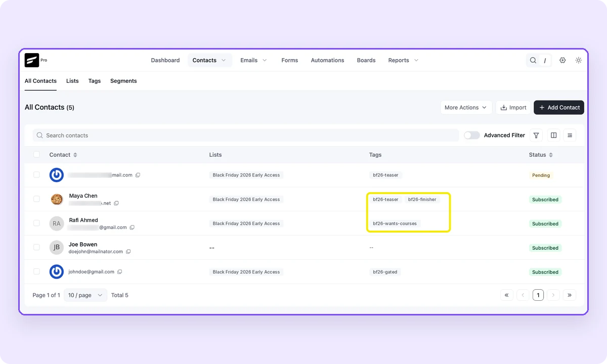Image resolution: width=607 pixels, height=364 pixels.
Task: Copy Rafi Ahmed's email icon
Action: point(132,227)
